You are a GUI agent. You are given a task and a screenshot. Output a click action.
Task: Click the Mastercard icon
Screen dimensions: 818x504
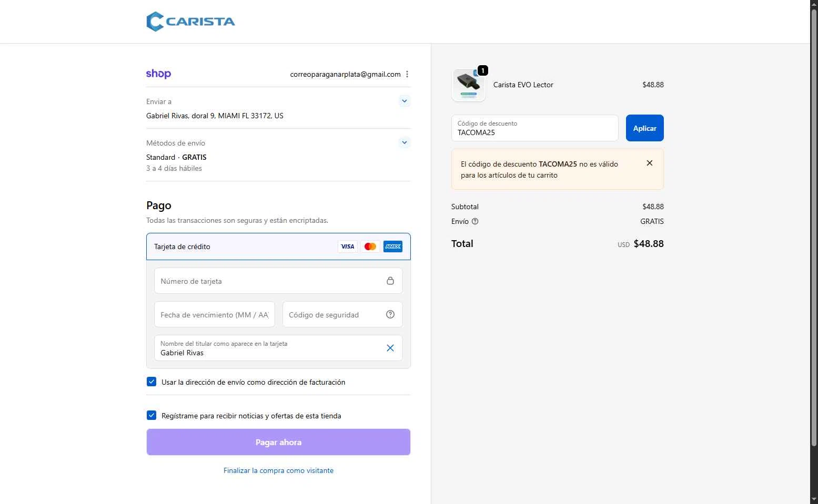370,246
